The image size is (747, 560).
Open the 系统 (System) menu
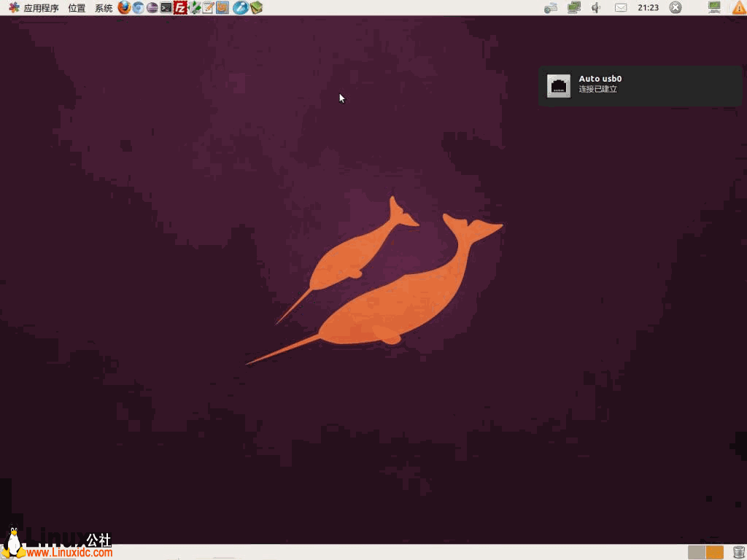[104, 8]
